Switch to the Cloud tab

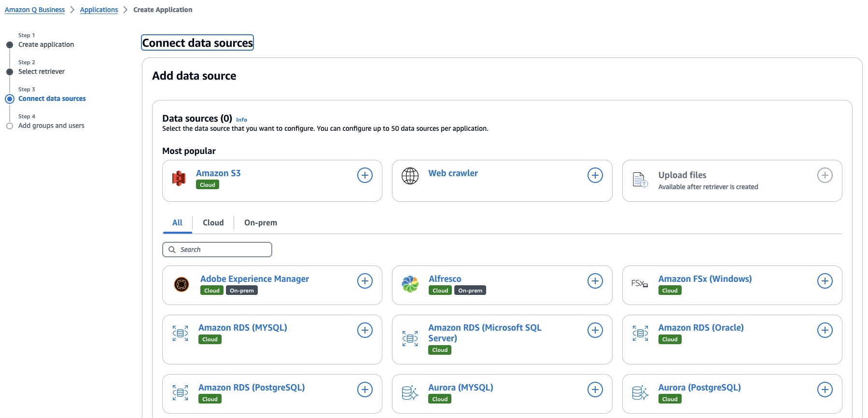point(213,223)
